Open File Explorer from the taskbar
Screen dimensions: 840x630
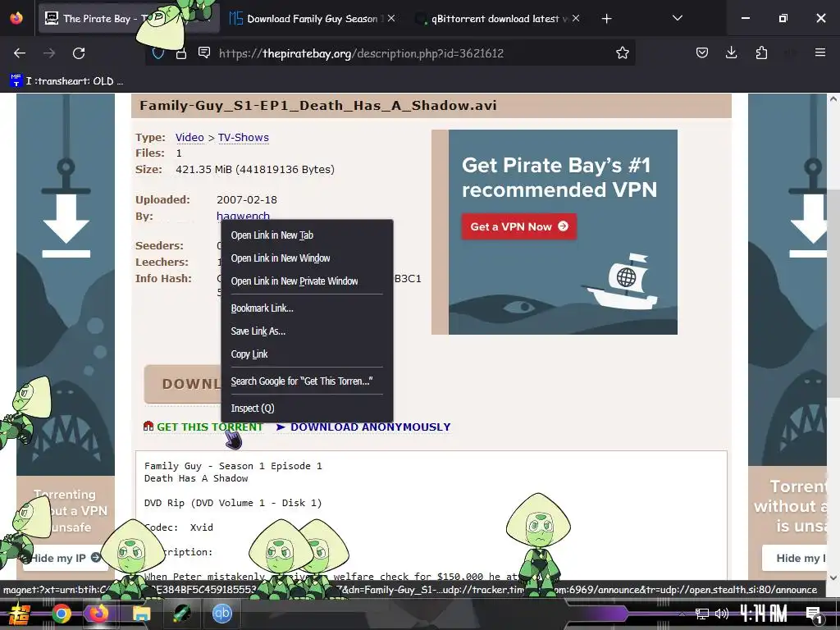click(x=141, y=614)
